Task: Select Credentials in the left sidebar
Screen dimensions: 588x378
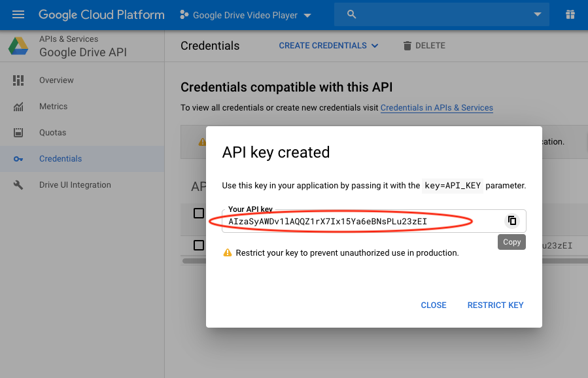Action: [x=60, y=159]
